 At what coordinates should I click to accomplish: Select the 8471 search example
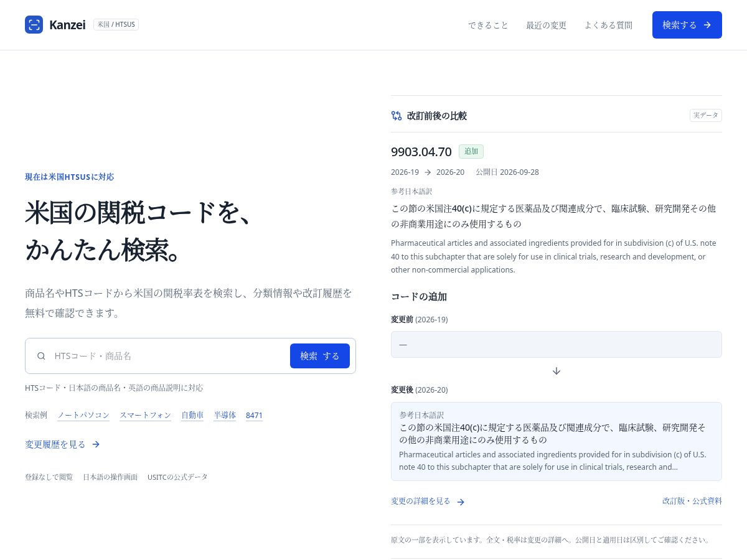coord(254,415)
